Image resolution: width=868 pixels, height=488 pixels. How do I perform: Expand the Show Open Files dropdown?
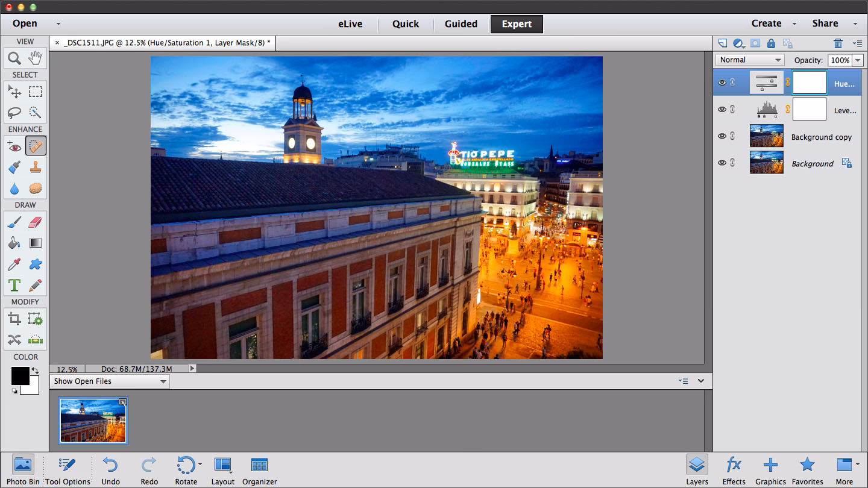110,381
